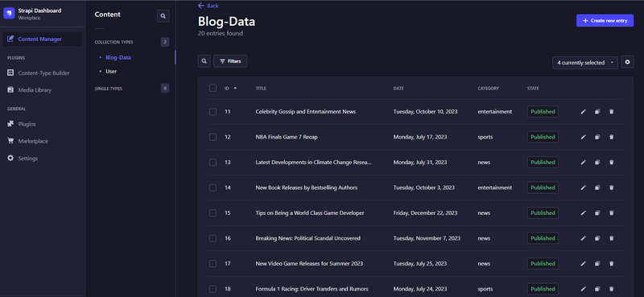Open the table settings gear icon
This screenshot has width=644, height=297.
[x=627, y=62]
